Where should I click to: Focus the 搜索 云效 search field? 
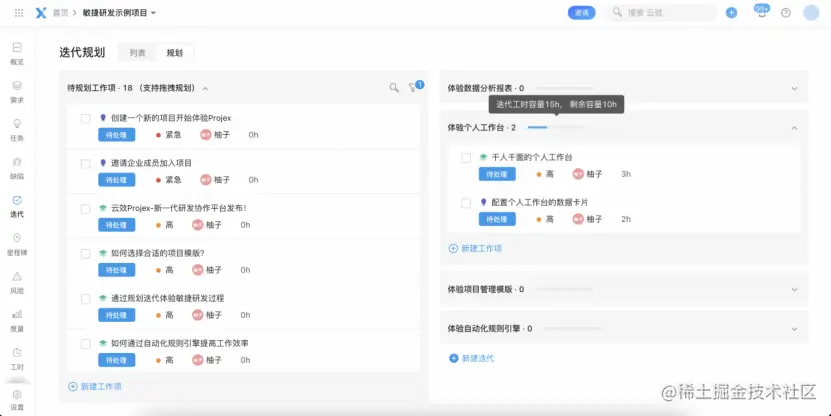[661, 13]
